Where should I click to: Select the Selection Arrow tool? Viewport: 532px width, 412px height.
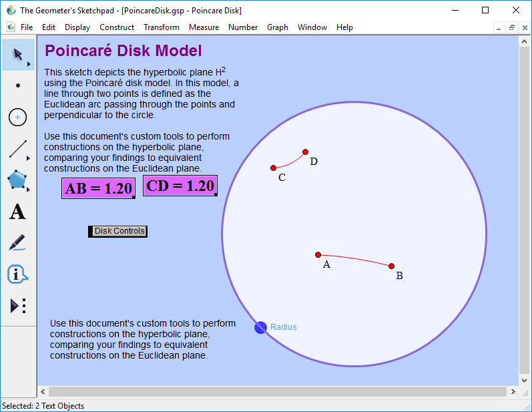coord(18,55)
